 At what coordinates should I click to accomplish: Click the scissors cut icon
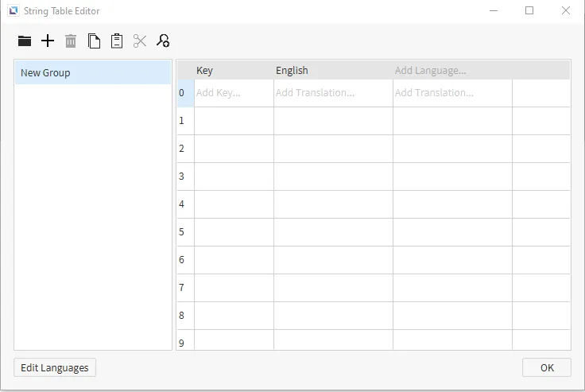[140, 41]
